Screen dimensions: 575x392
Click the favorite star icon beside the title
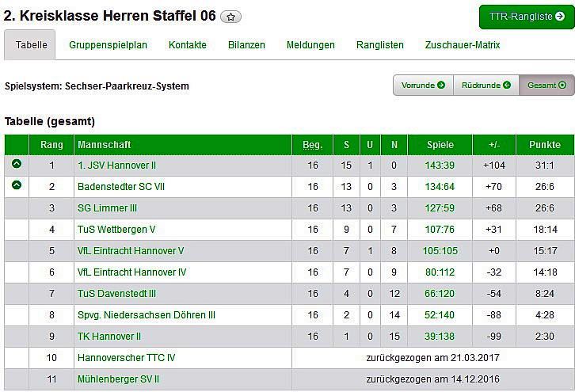(x=231, y=17)
